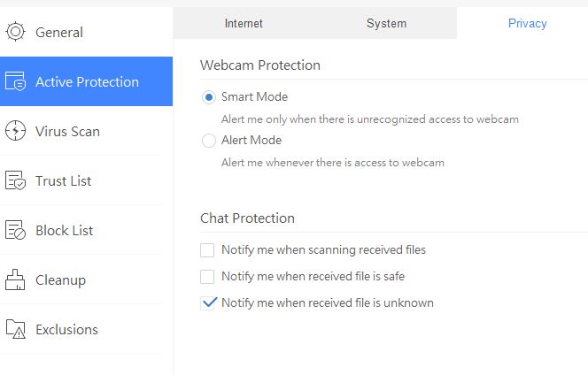Click the Trust List checkmark icon
The height and width of the screenshot is (375, 588).
(x=16, y=181)
